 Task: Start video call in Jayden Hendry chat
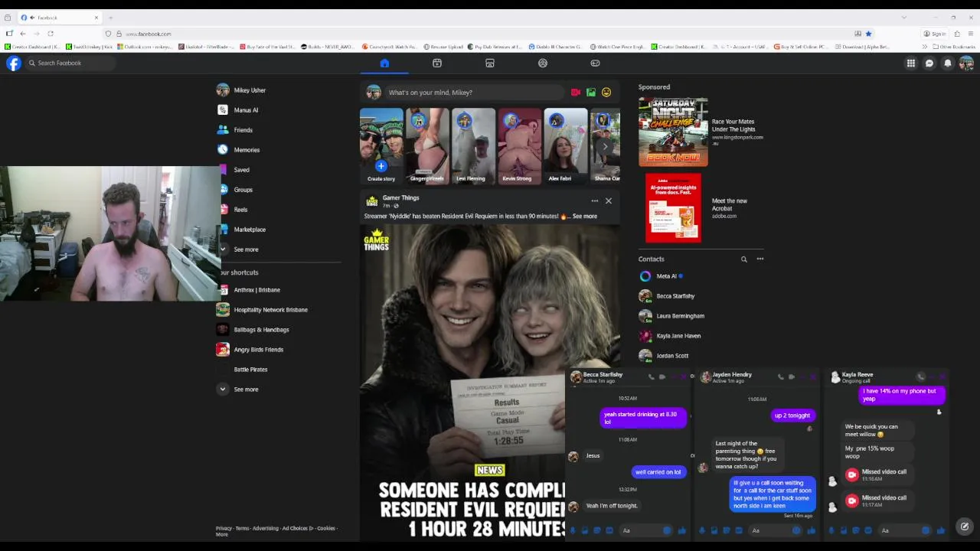[792, 377]
